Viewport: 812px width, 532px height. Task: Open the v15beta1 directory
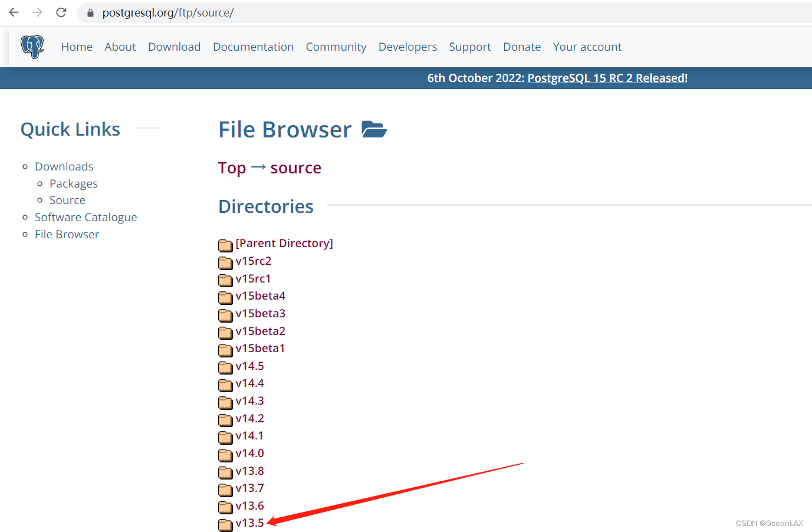pyautogui.click(x=260, y=348)
